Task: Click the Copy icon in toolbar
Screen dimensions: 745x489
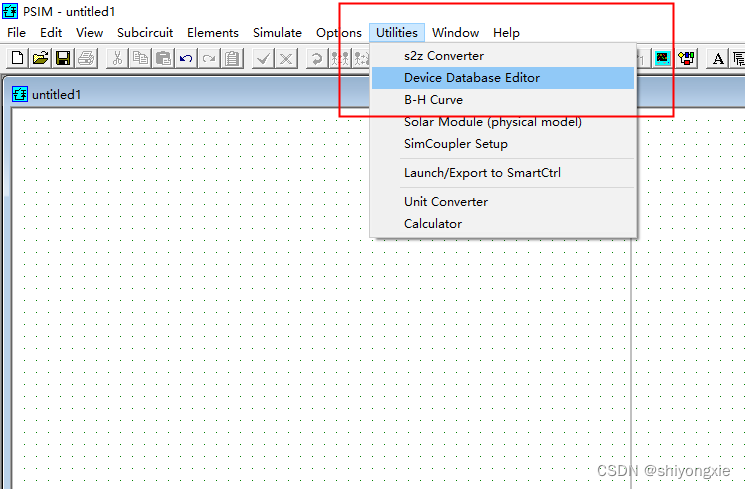Action: pyautogui.click(x=140, y=58)
